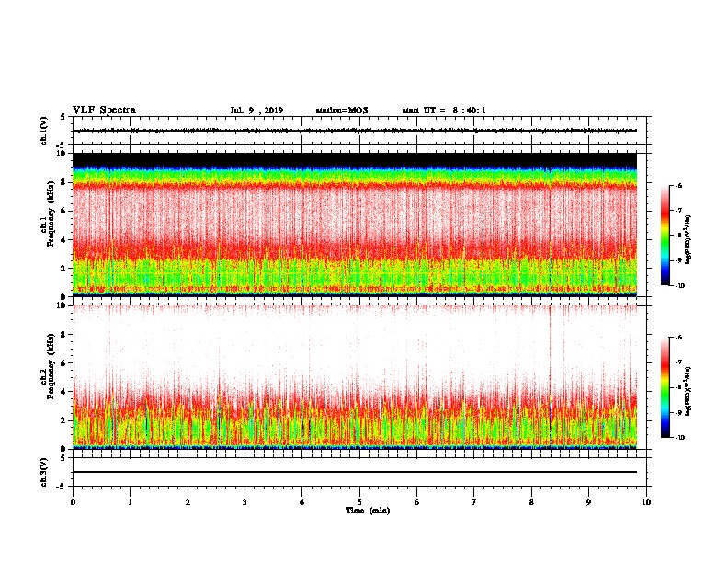Select the log(PSD) label beside ch.2 colorbar

(688, 391)
